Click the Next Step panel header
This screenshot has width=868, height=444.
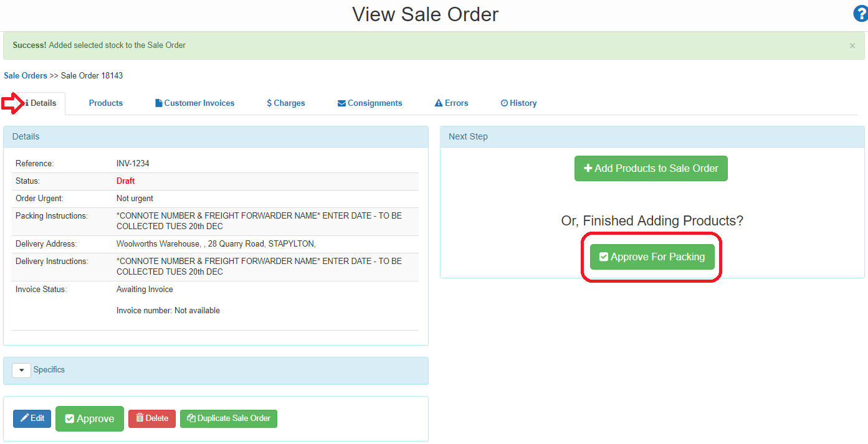[652, 137]
